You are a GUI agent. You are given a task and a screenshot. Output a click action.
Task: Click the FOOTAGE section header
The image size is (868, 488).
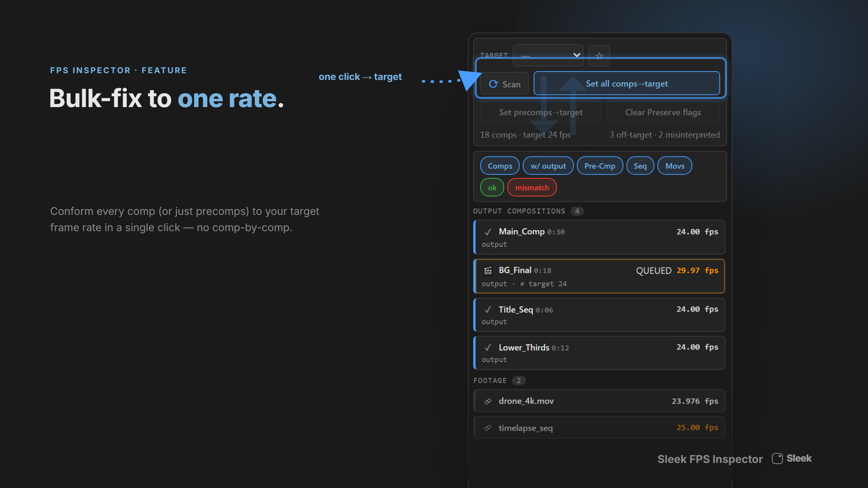click(490, 381)
